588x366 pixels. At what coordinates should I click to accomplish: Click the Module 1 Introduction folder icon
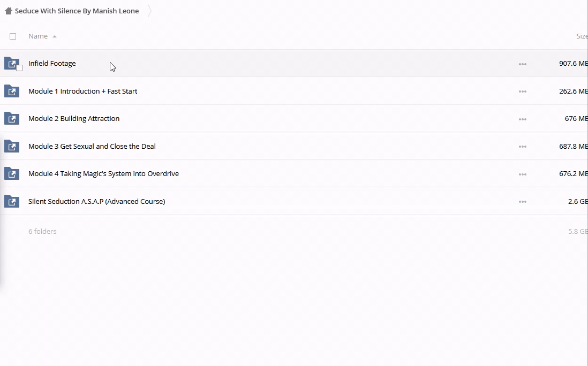12,91
